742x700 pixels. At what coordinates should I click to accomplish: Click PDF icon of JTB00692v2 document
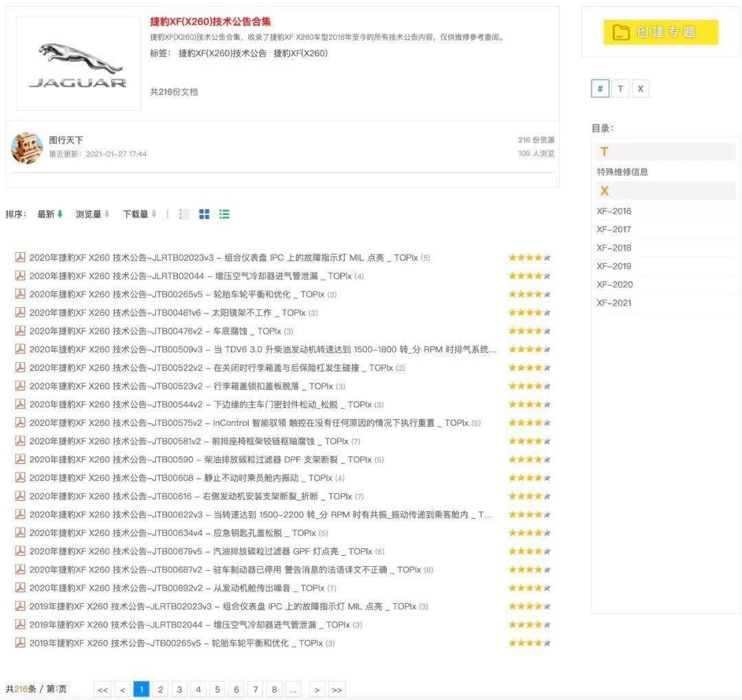pyautogui.click(x=20, y=587)
